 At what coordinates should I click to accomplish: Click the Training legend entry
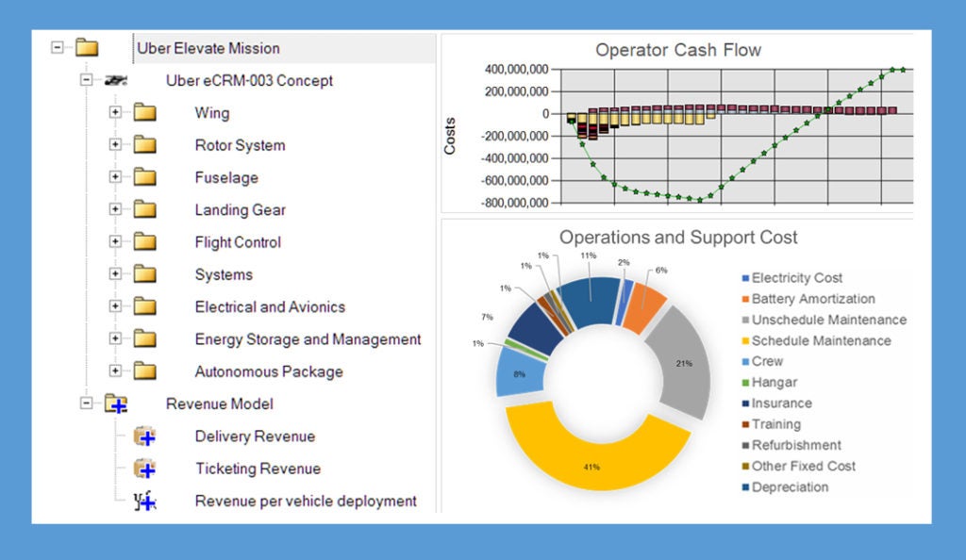(772, 424)
